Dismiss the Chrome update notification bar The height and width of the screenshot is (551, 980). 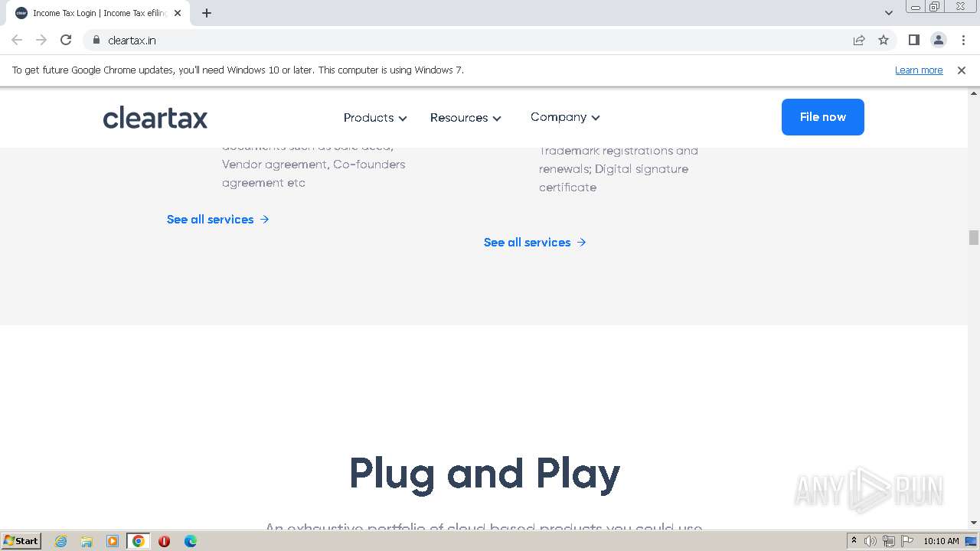(x=962, y=70)
